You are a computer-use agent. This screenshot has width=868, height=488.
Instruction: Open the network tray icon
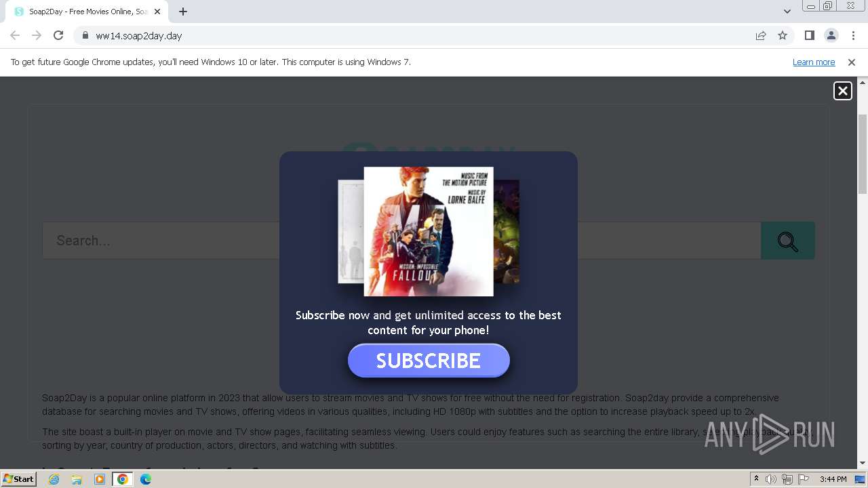[787, 479]
